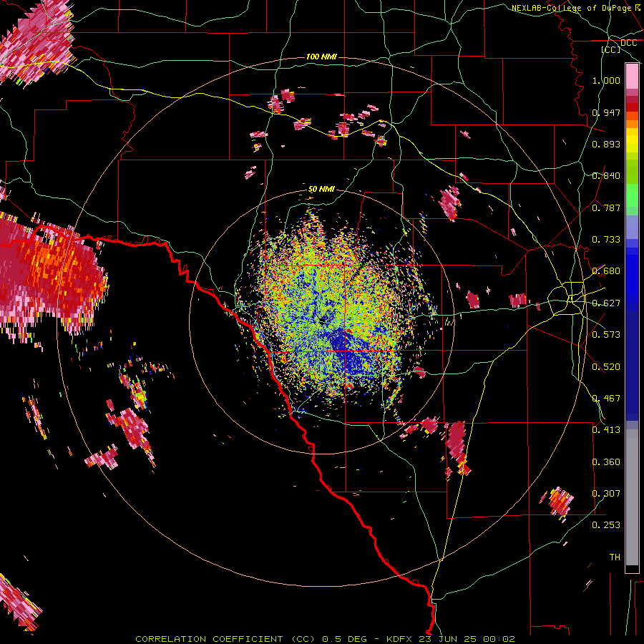Image resolution: width=644 pixels, height=644 pixels.
Task: Click the DCC product label
Action: 628,43
